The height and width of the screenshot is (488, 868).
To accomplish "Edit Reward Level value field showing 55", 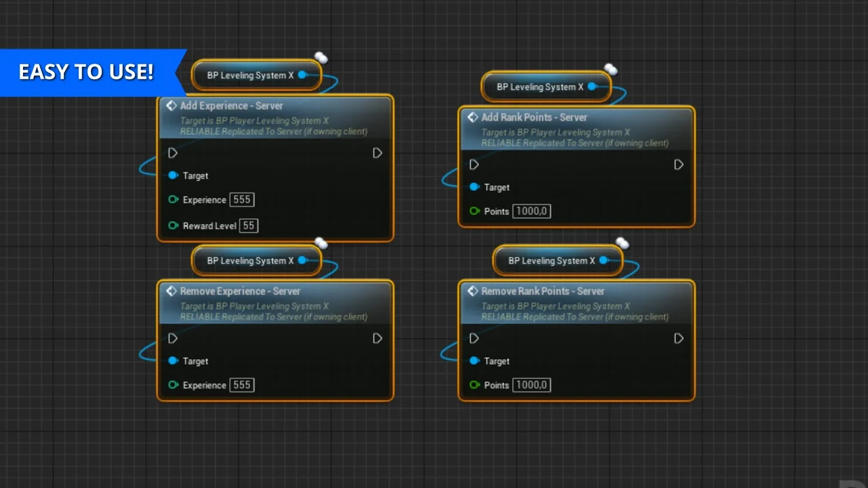I will [x=249, y=226].
